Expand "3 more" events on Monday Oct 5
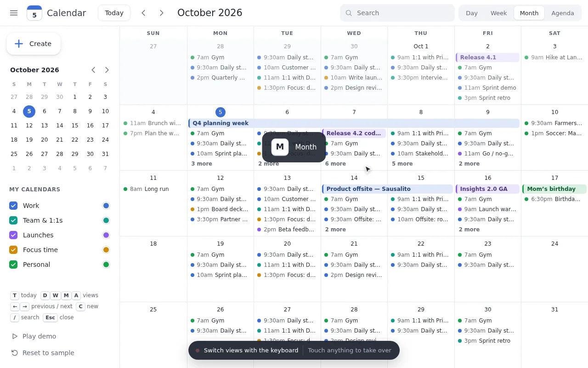Viewport: 588px width, 368px height. pyautogui.click(x=202, y=164)
